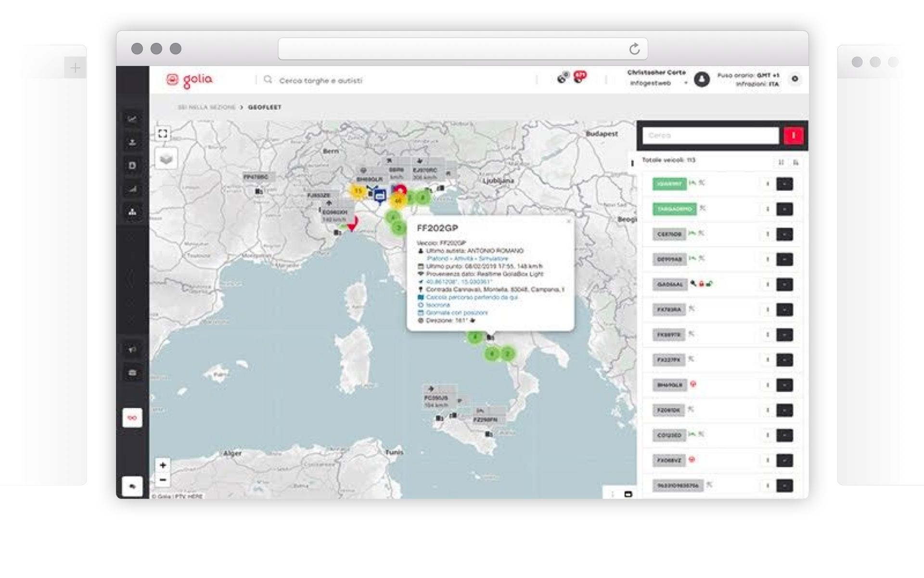The height and width of the screenshot is (578, 924).
Task: Open the three-dot menu on CO123ED row
Action: tap(768, 435)
